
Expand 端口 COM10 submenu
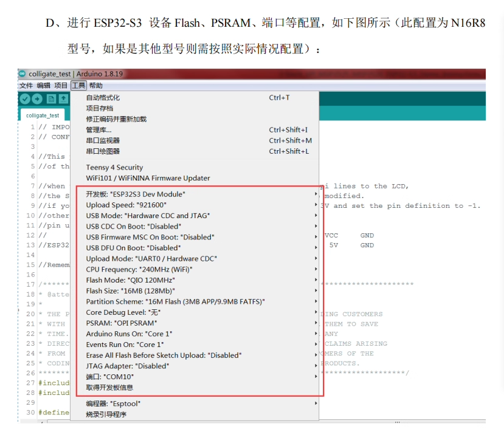click(195, 377)
